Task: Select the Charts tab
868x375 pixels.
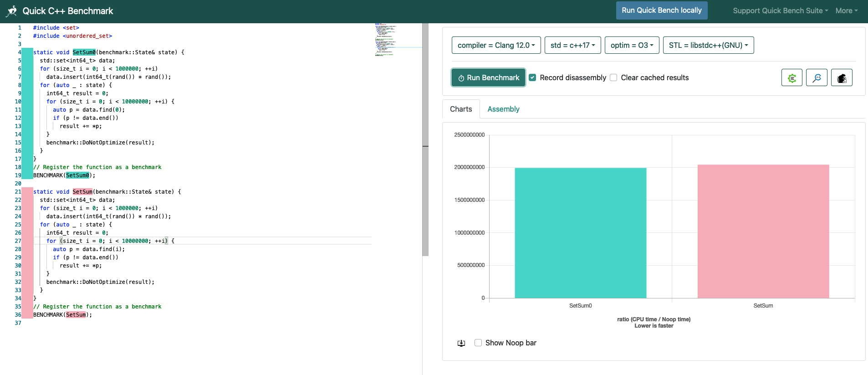Action: (461, 109)
